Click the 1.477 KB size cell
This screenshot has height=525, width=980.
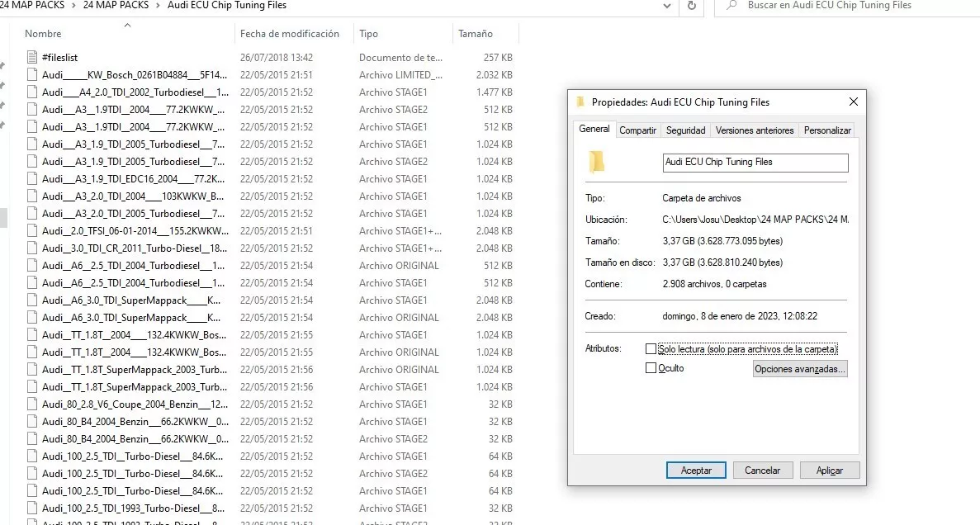pos(495,92)
